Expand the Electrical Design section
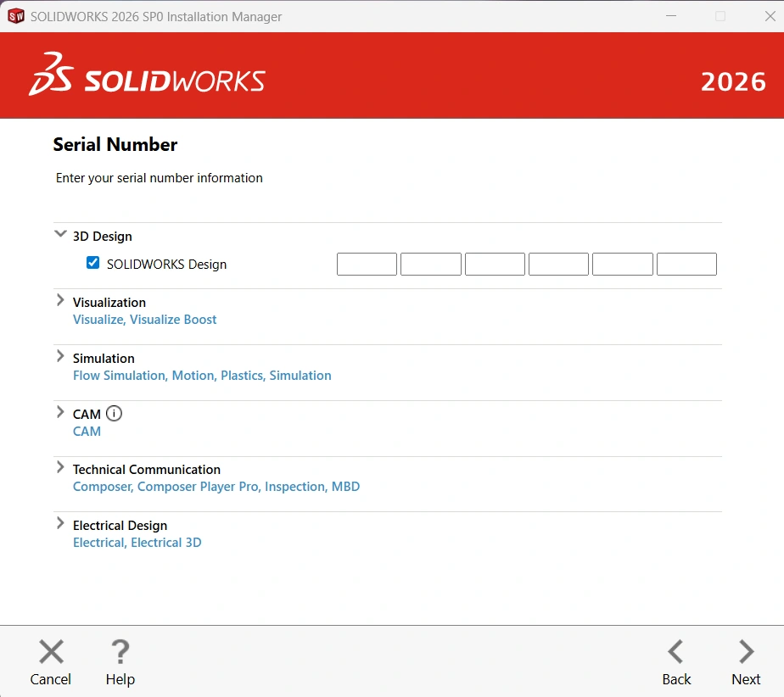 coord(60,523)
